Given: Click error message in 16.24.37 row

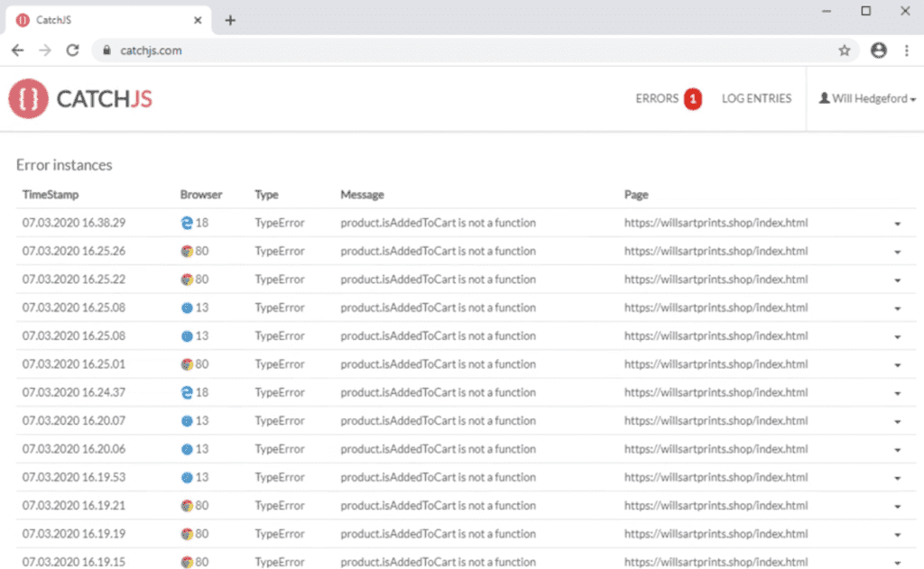Looking at the screenshot, I should tap(438, 392).
